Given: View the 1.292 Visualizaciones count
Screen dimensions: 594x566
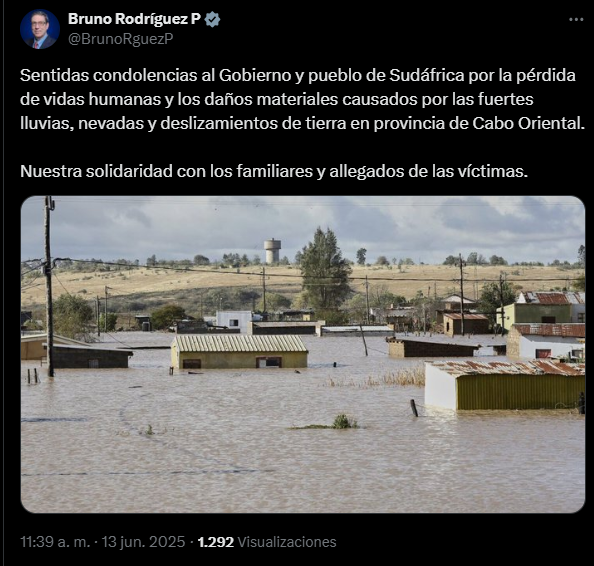Looking at the screenshot, I should [x=267, y=542].
